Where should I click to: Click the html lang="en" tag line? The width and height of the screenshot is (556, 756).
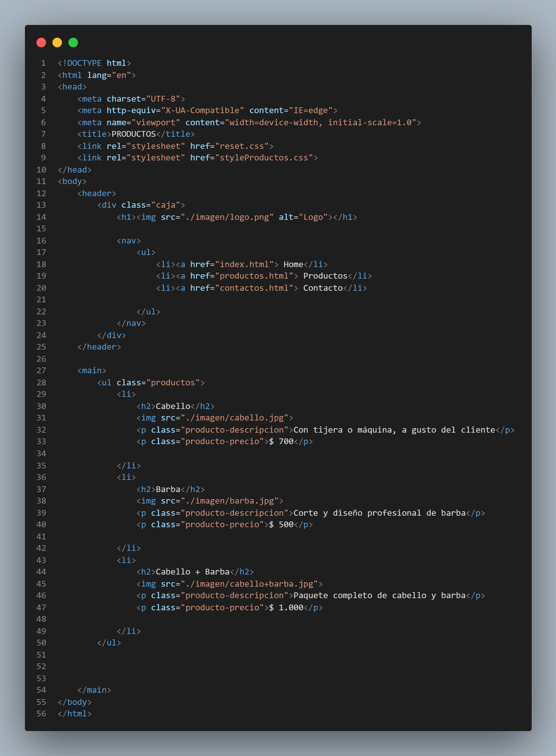coord(97,75)
